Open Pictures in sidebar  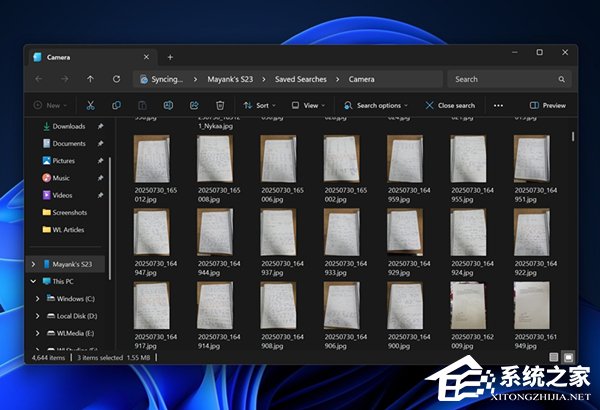click(x=64, y=160)
